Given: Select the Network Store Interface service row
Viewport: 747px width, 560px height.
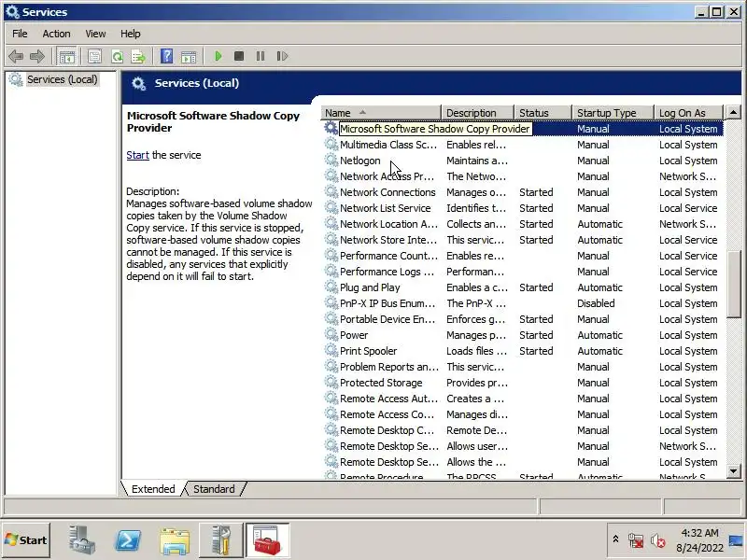Looking at the screenshot, I should (x=523, y=240).
